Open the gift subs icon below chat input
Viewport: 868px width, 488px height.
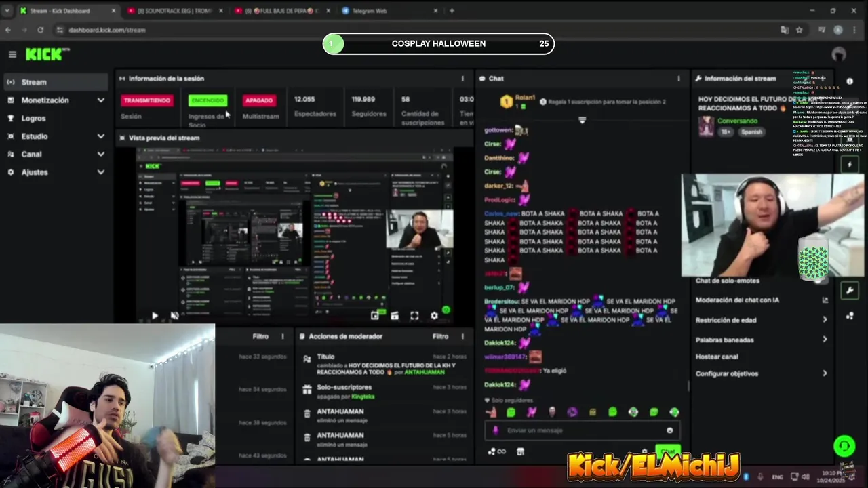(x=496, y=451)
